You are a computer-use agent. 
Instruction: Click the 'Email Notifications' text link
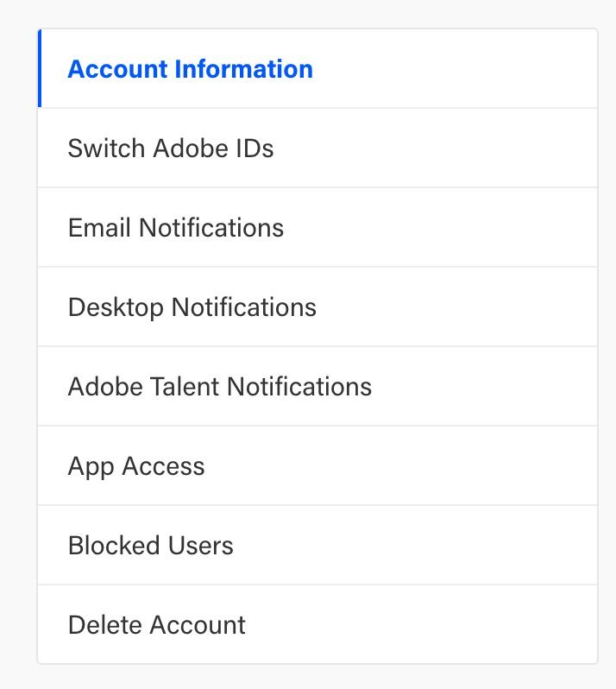coord(176,228)
